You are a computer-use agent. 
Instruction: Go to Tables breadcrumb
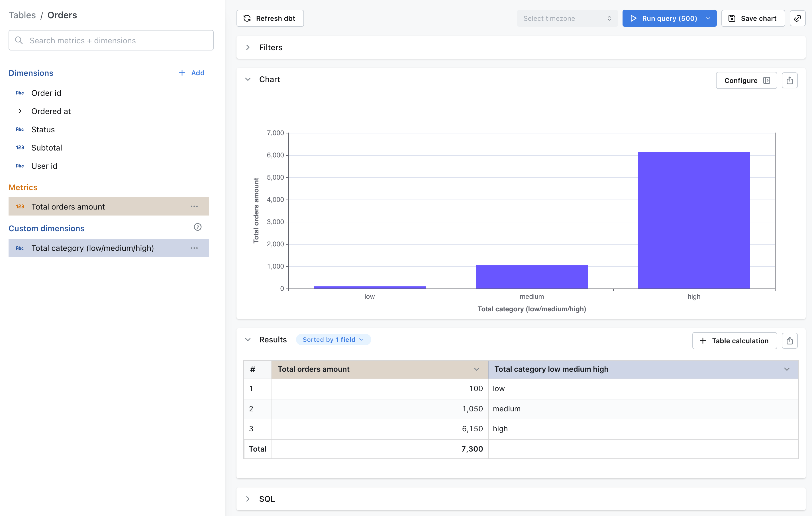tap(22, 15)
